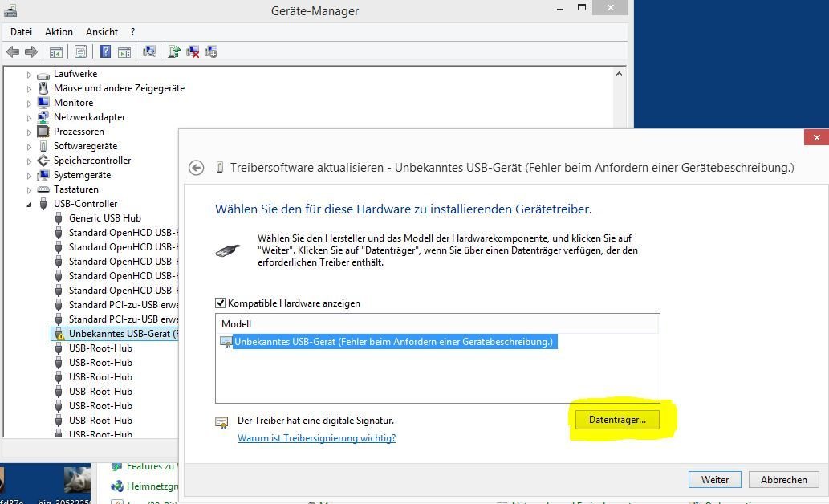Open the Aktion menu
Image resolution: width=829 pixels, height=504 pixels.
59,32
